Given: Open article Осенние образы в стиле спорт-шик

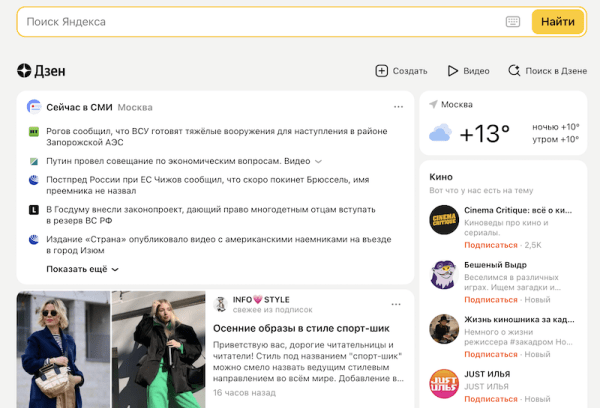Looking at the screenshot, I should click(x=301, y=328).
